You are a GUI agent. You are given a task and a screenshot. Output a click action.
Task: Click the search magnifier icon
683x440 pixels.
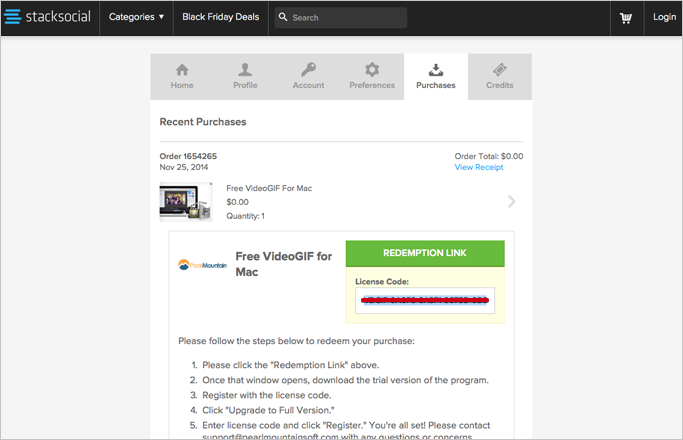[283, 17]
